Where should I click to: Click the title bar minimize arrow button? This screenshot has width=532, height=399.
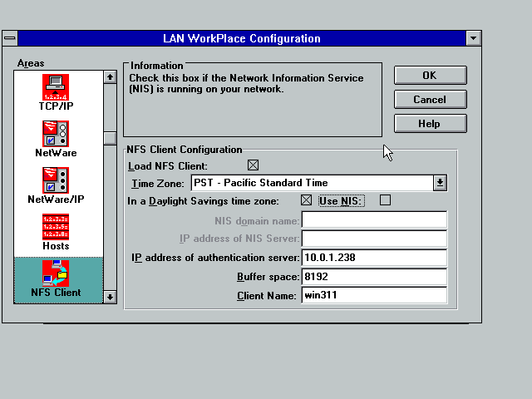(474, 38)
